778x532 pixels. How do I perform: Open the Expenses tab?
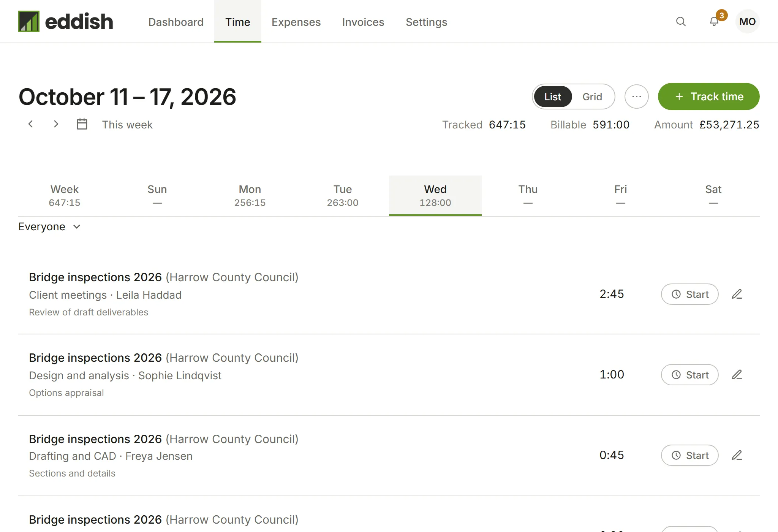pos(296,22)
